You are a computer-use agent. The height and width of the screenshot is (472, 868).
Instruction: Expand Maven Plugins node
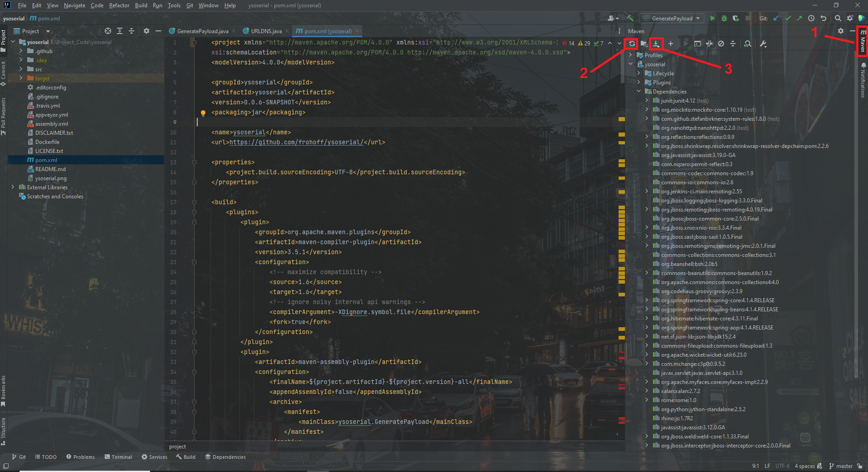point(639,82)
